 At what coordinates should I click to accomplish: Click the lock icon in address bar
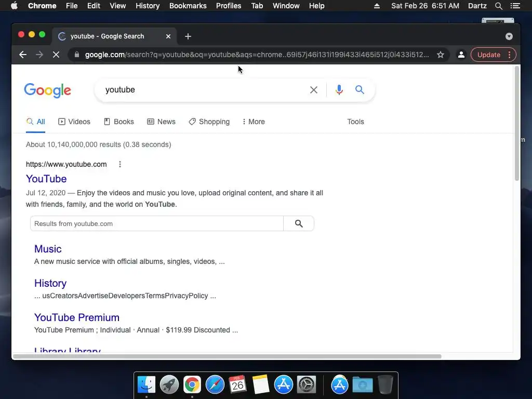[77, 55]
